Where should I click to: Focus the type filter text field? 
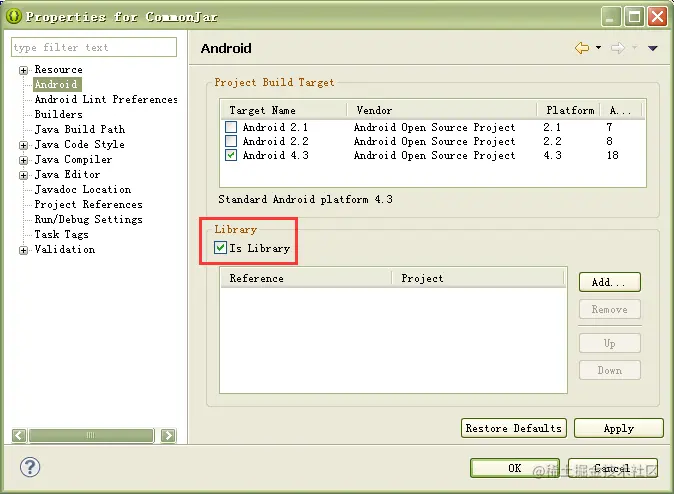click(x=94, y=47)
